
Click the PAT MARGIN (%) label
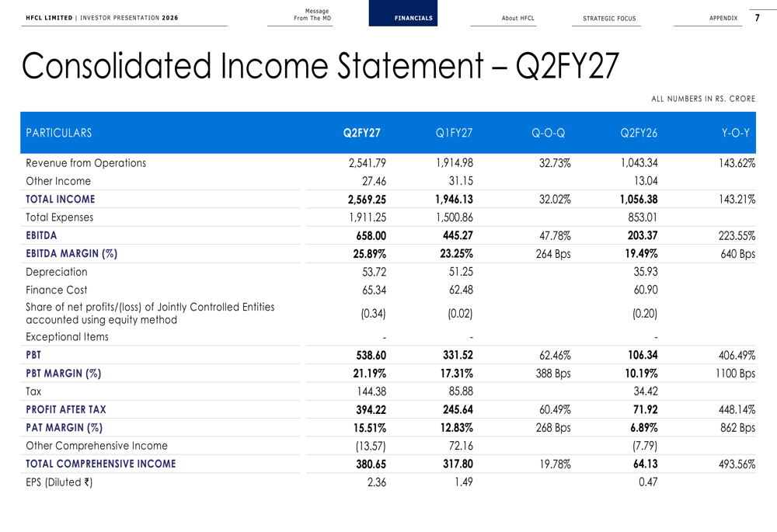pos(64,427)
